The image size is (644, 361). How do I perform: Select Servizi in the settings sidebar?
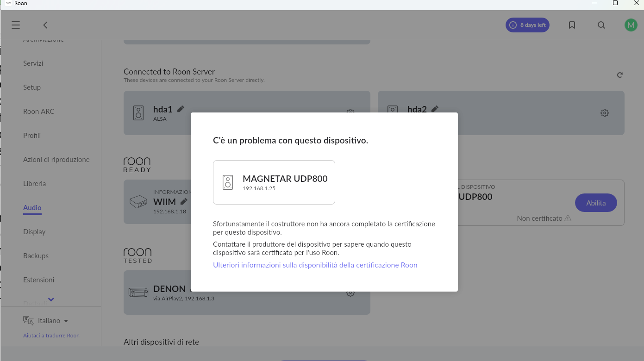33,63
